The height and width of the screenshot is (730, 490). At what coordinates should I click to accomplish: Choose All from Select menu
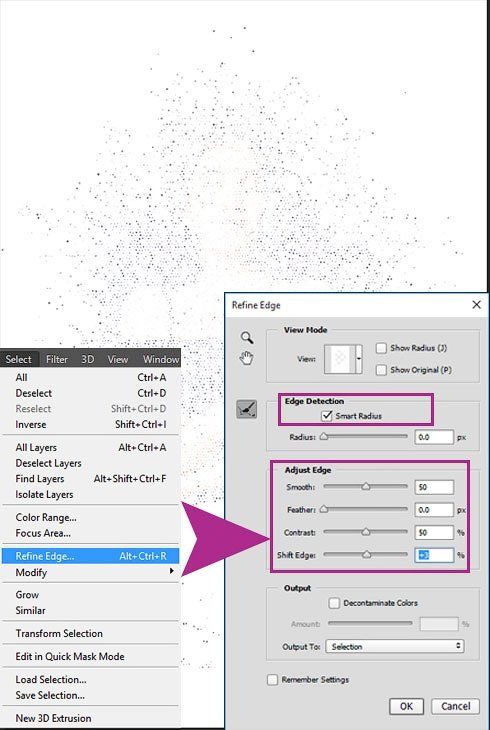click(91, 378)
